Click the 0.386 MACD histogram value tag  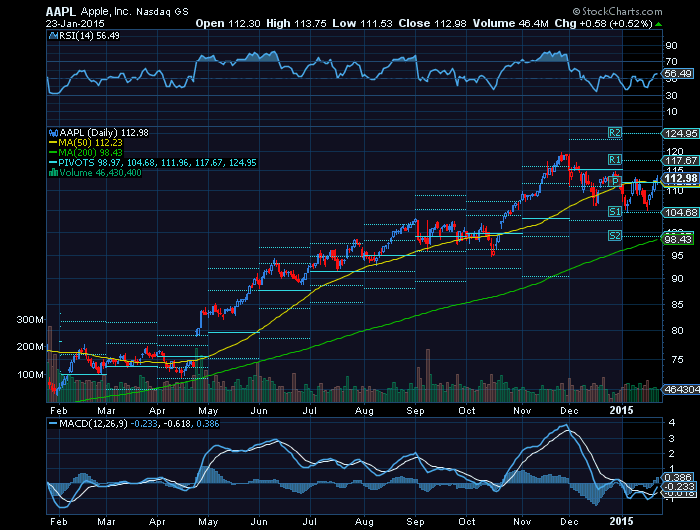tap(679, 477)
